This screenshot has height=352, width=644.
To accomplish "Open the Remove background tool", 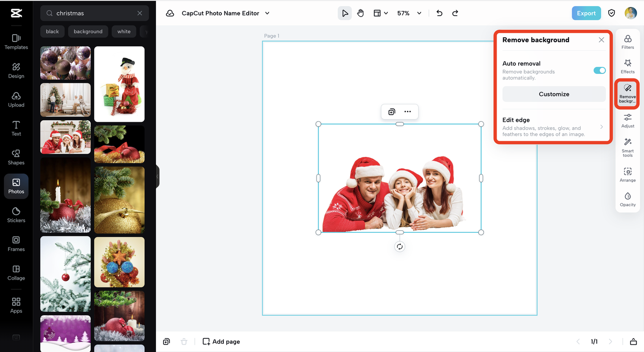I will coord(627,94).
